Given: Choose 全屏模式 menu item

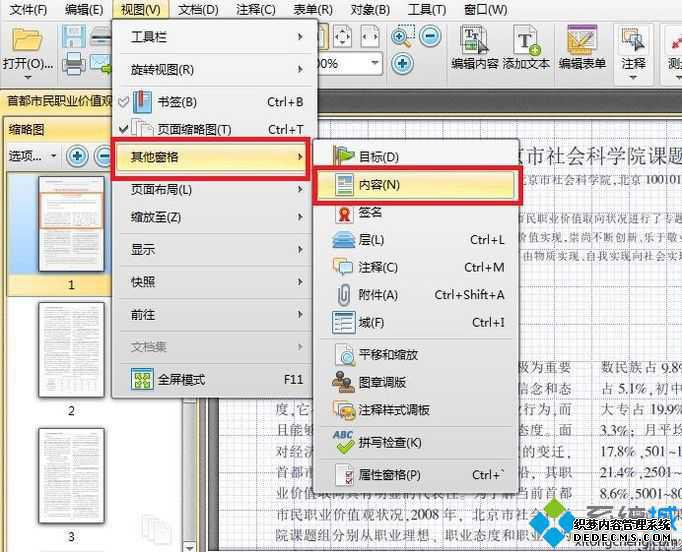Looking at the screenshot, I should pos(214,379).
